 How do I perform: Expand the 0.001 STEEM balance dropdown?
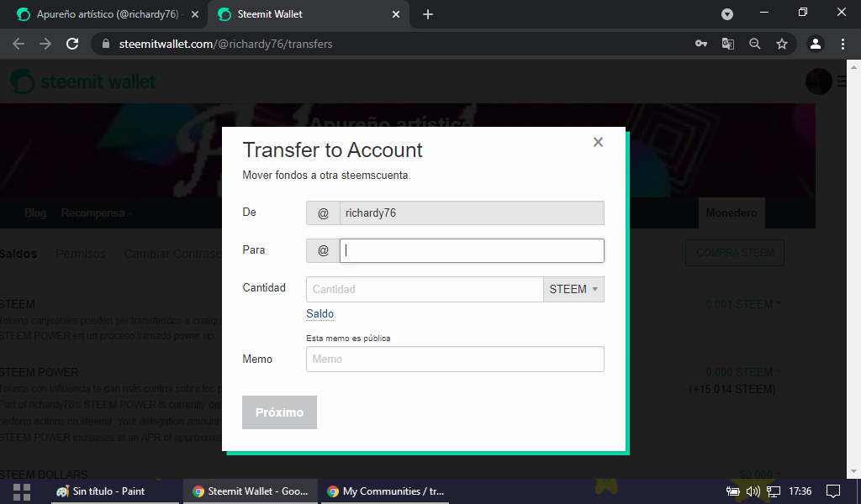743,304
